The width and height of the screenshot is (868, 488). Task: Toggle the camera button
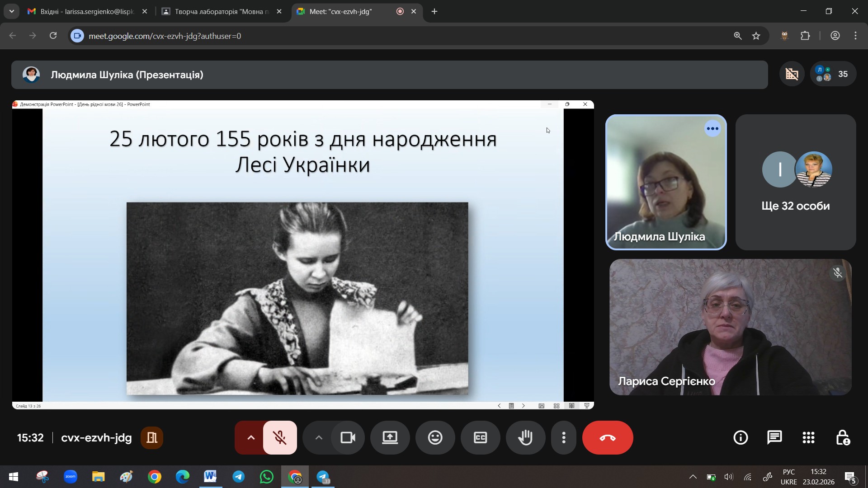(348, 437)
